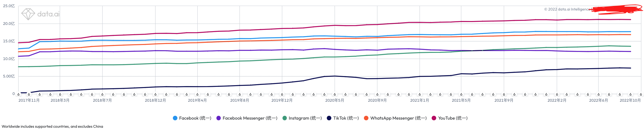Toggle the YouTube (统一) legend label

coord(452,118)
